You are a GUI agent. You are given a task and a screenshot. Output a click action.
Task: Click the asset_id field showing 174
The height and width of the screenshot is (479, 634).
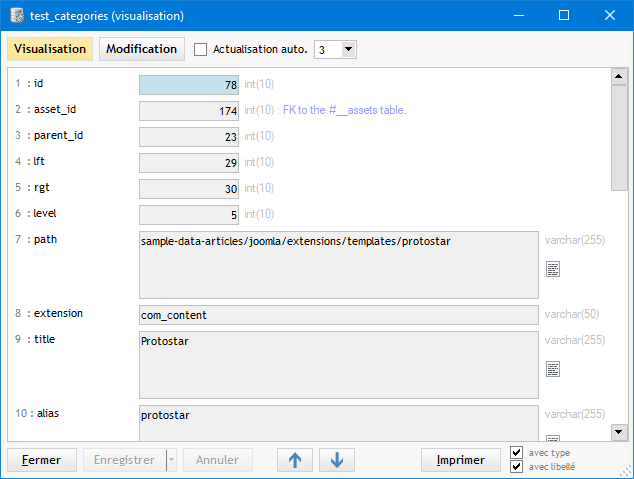click(189, 111)
